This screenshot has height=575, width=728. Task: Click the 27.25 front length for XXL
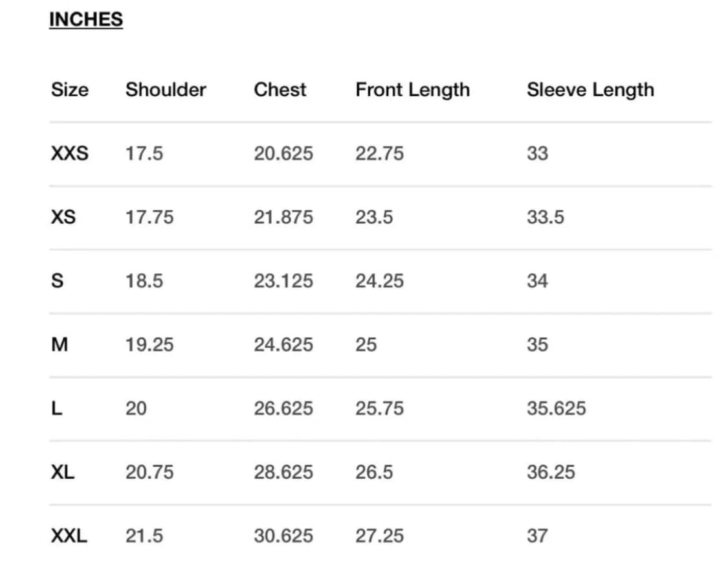click(379, 536)
